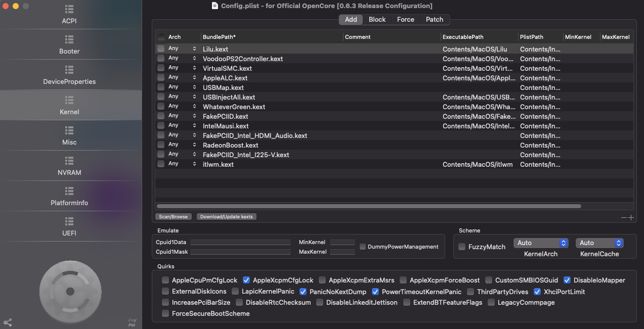The height and width of the screenshot is (329, 644).
Task: Open the ACPI section icon
Action: click(x=69, y=10)
